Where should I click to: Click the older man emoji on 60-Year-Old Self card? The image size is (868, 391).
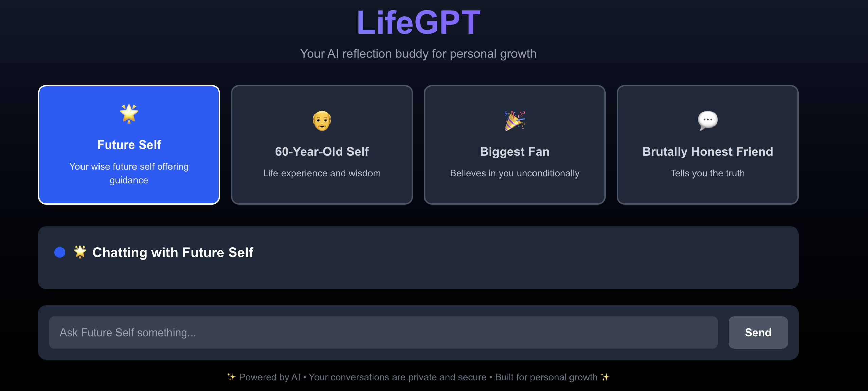[x=322, y=120]
